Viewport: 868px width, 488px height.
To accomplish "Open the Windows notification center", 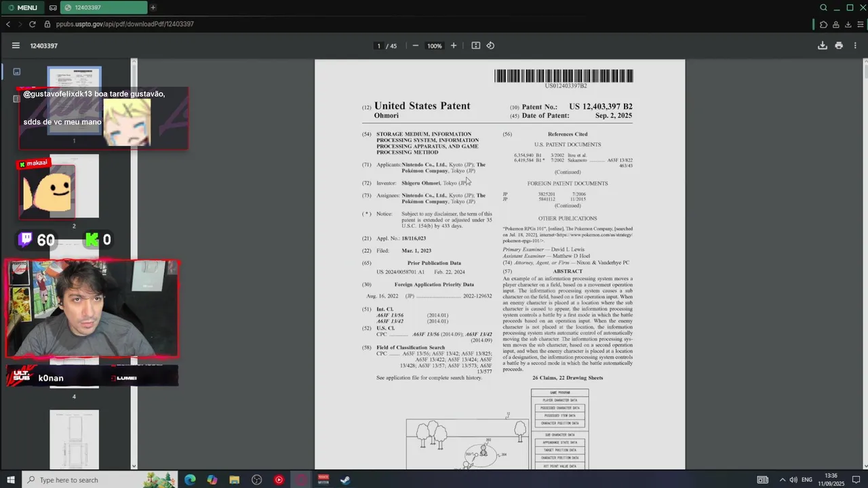I will [x=856, y=480].
